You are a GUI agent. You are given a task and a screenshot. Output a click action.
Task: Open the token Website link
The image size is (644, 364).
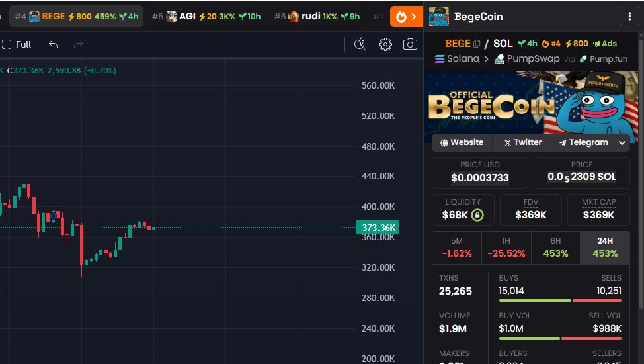(x=462, y=142)
